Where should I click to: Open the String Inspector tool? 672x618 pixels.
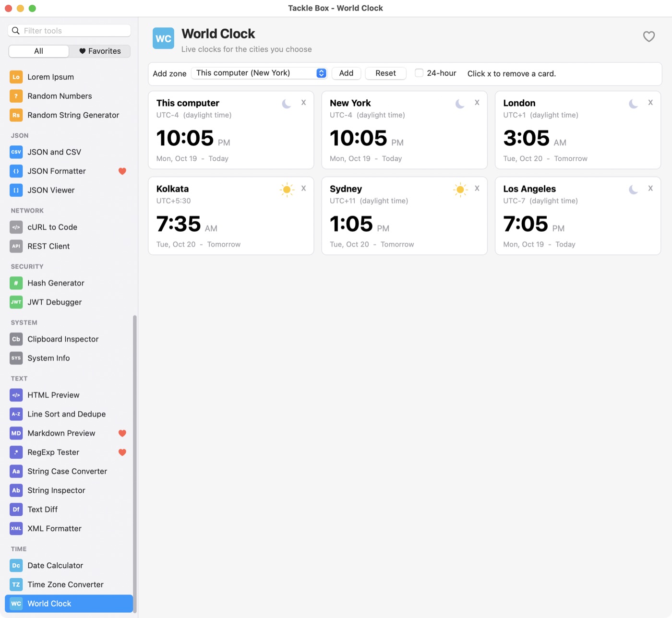click(x=69, y=490)
